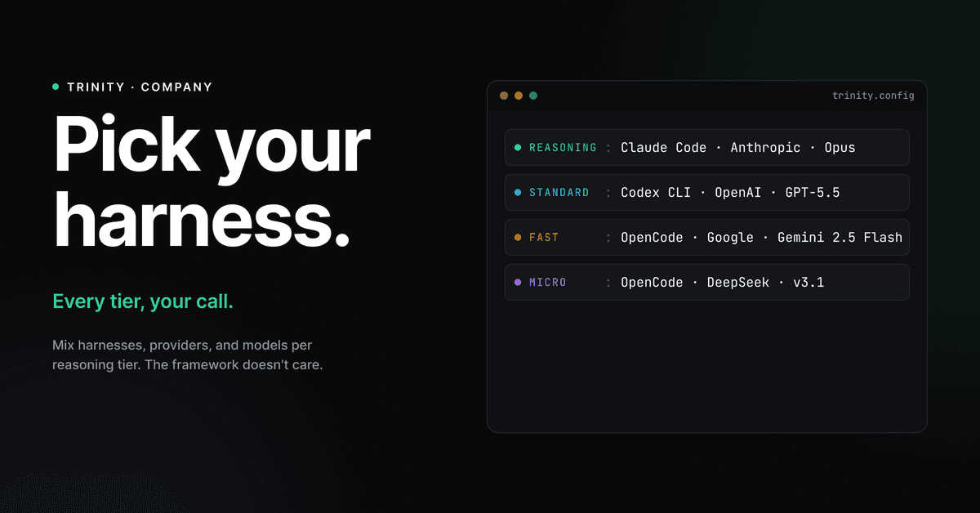Click the green dot beside REASONING
The width and height of the screenshot is (980, 513).
pos(518,148)
